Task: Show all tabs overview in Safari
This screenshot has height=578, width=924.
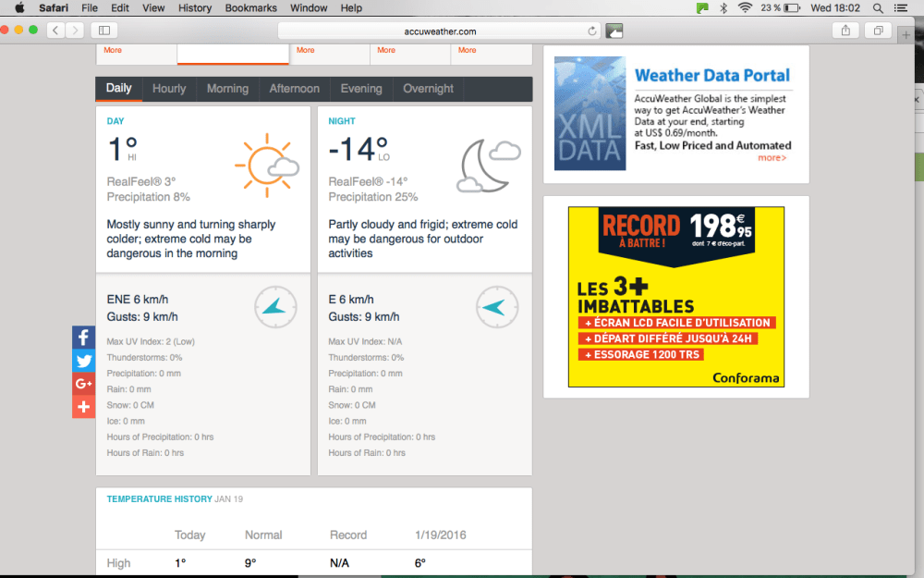Action: [x=878, y=31]
